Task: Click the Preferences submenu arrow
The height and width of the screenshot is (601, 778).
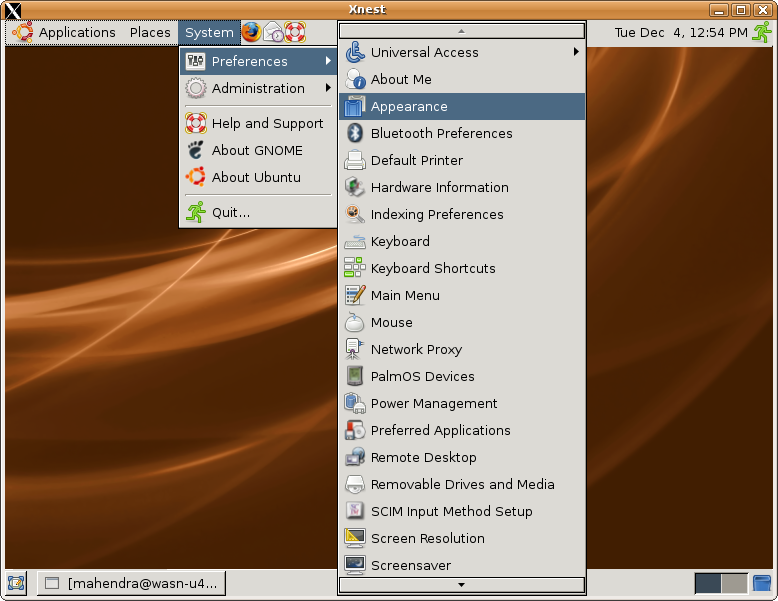Action: tap(328, 61)
